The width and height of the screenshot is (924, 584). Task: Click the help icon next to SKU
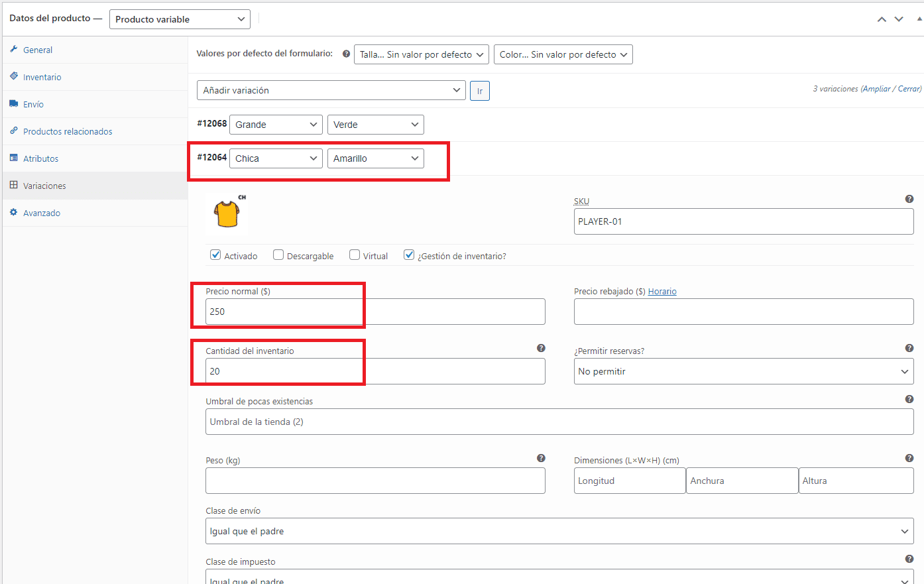(x=909, y=199)
